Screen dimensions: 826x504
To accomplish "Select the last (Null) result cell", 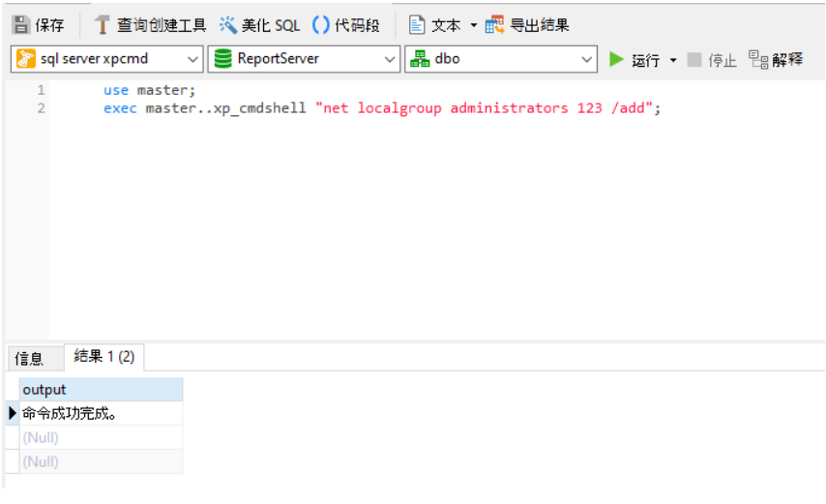I will pos(102,461).
